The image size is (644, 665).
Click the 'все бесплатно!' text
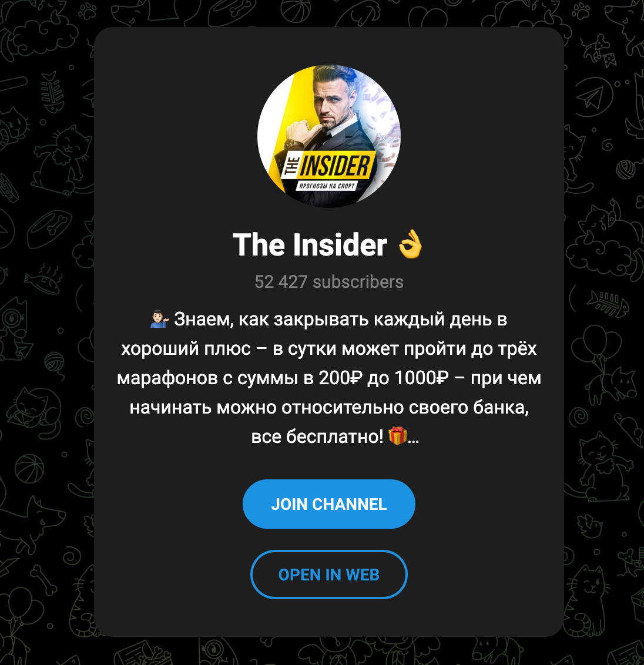317,436
